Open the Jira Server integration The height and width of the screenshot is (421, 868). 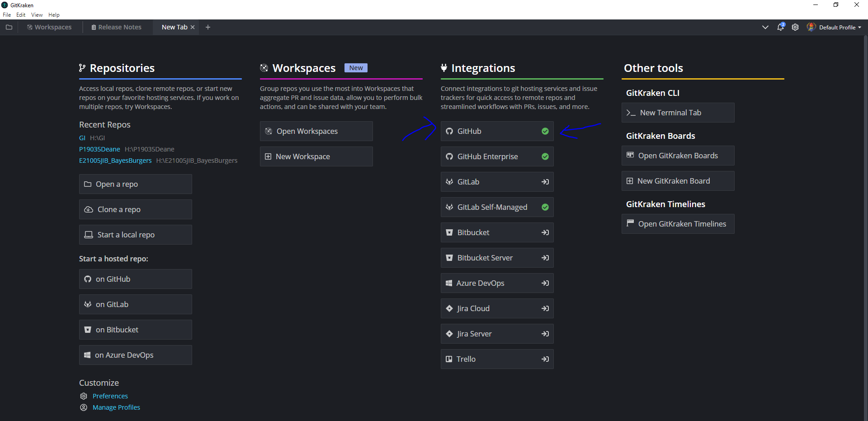[x=497, y=334]
